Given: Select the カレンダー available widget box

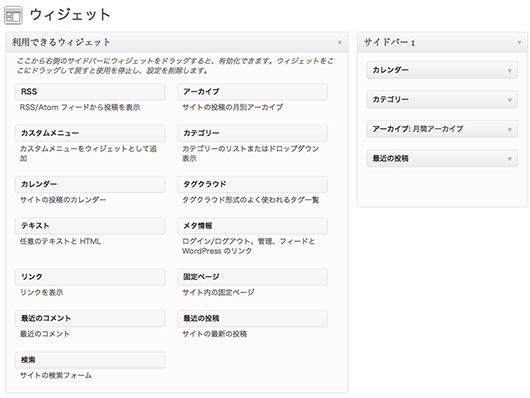Looking at the screenshot, I should [x=90, y=185].
